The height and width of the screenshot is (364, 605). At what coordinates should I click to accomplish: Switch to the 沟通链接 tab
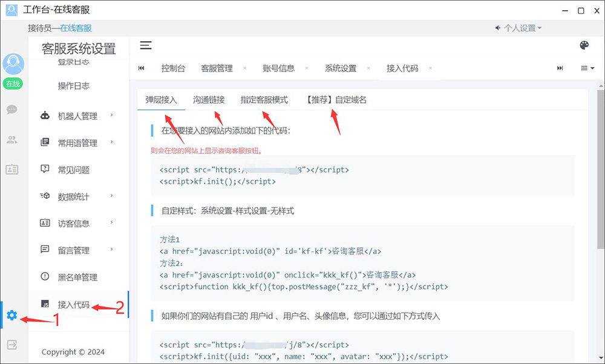click(209, 100)
